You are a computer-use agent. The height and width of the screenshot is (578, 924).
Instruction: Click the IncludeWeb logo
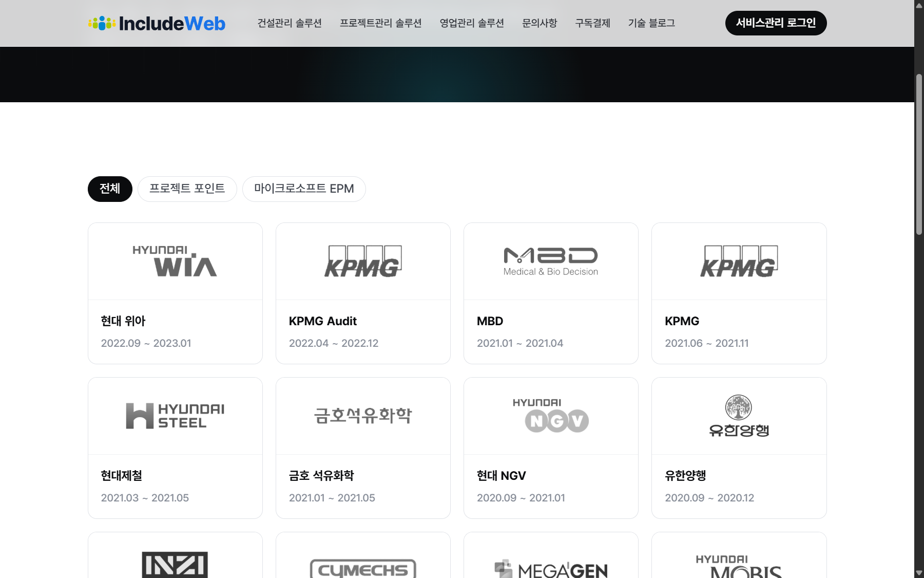click(157, 23)
